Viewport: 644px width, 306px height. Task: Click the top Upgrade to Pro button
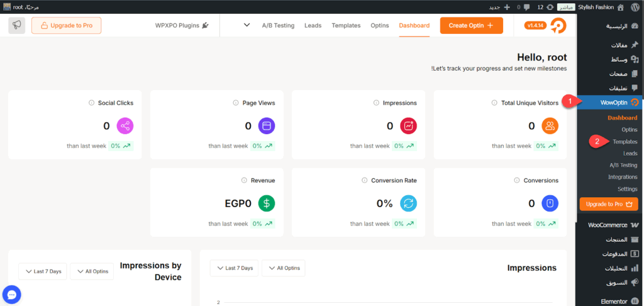tap(66, 25)
